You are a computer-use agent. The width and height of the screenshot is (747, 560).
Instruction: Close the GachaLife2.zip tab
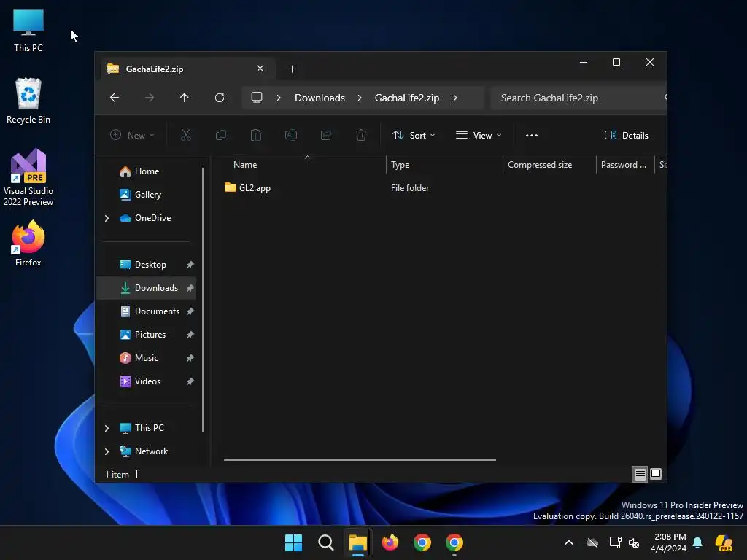click(x=260, y=69)
